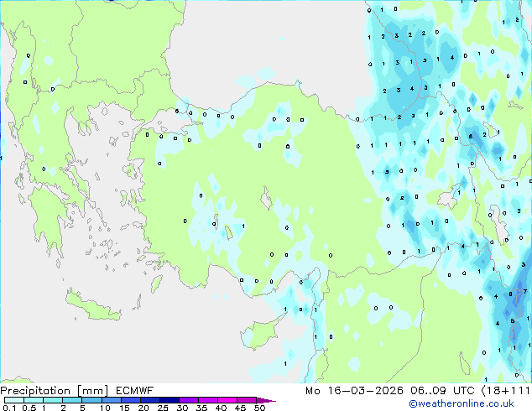Pick the 30–35 mm purple legend swatch
532x411 pixels.
click(x=188, y=400)
